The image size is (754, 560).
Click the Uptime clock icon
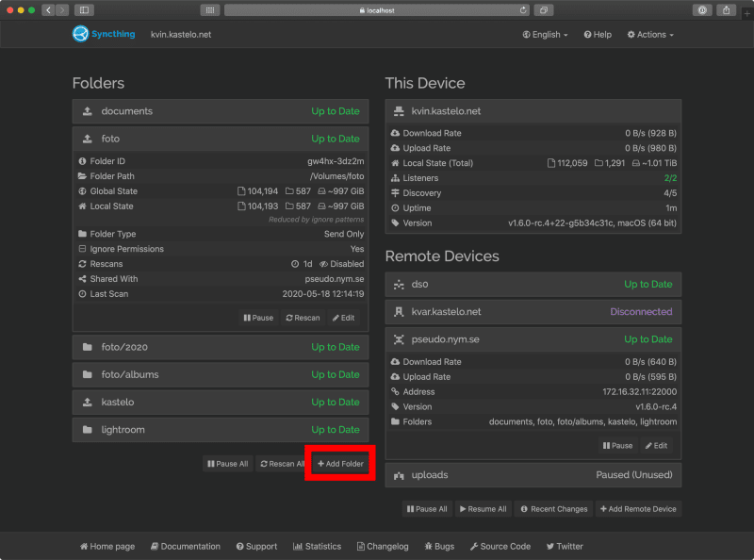(x=395, y=207)
